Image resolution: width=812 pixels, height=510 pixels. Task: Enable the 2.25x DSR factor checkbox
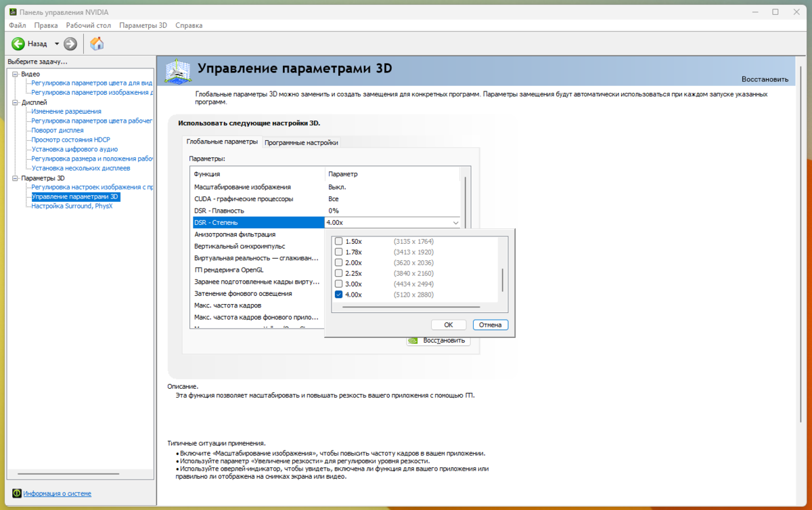pyautogui.click(x=339, y=273)
